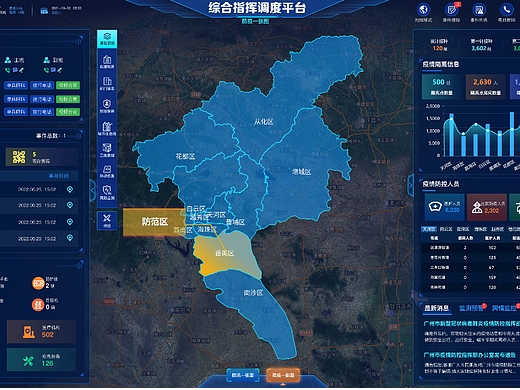This screenshot has height=390, width=520.
Task: Switch to 海珠区 tab in personnel table
Action: [480, 229]
